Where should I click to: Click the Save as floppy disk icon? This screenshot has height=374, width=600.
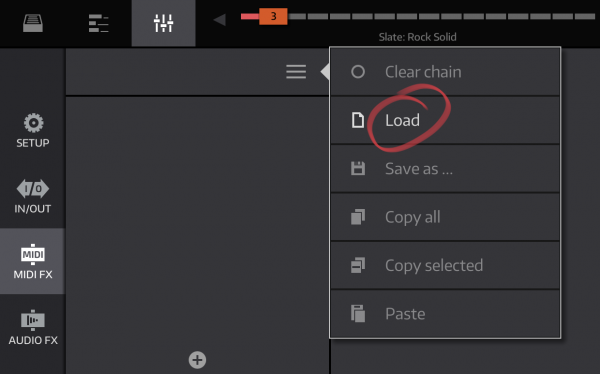[x=358, y=168]
